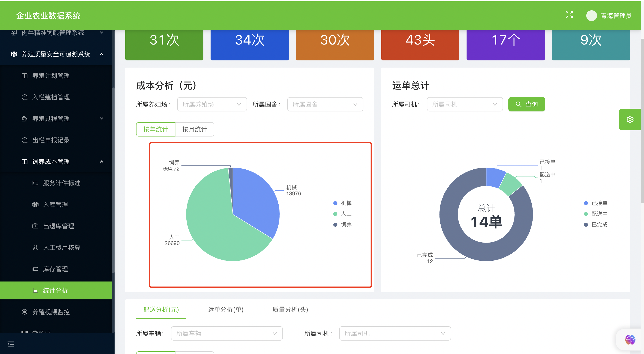Collapse sidebar with the bottom menu-fold icon
This screenshot has height=354, width=644.
pyautogui.click(x=11, y=343)
